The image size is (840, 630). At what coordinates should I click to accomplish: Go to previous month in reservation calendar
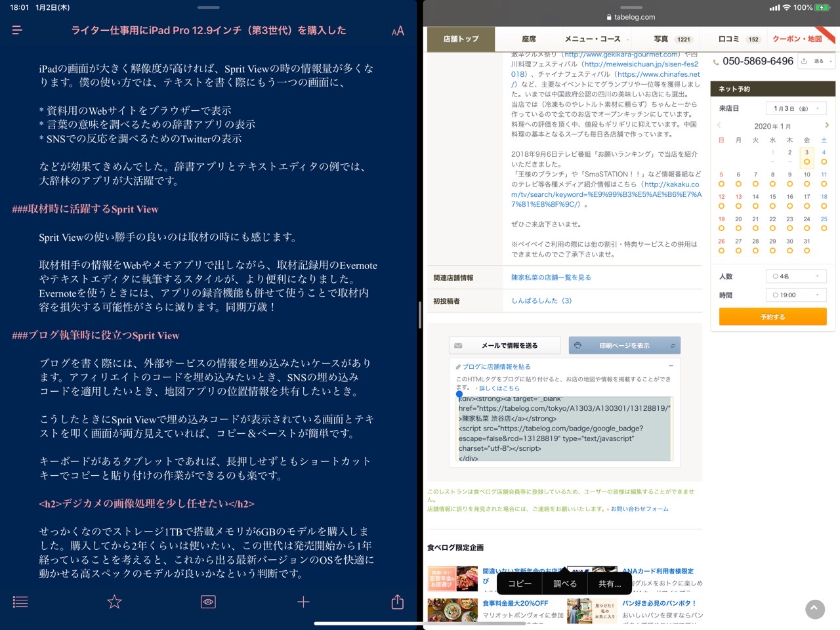coord(719,125)
